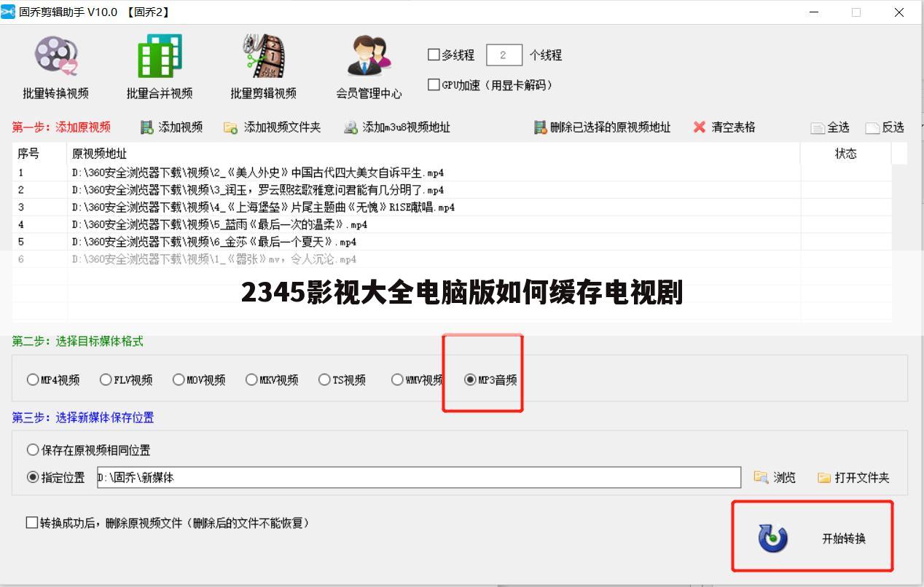Click the save path input field
This screenshot has height=587, width=924.
pyautogui.click(x=418, y=478)
